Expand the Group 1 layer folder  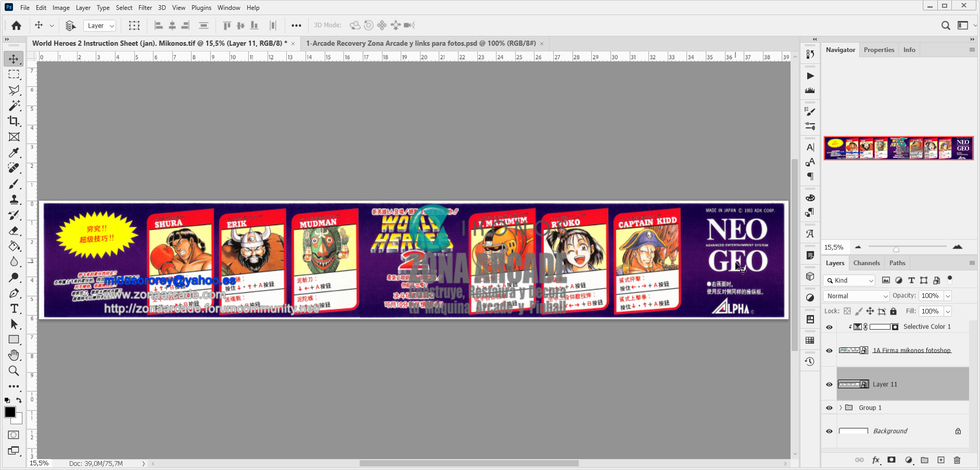tap(841, 408)
